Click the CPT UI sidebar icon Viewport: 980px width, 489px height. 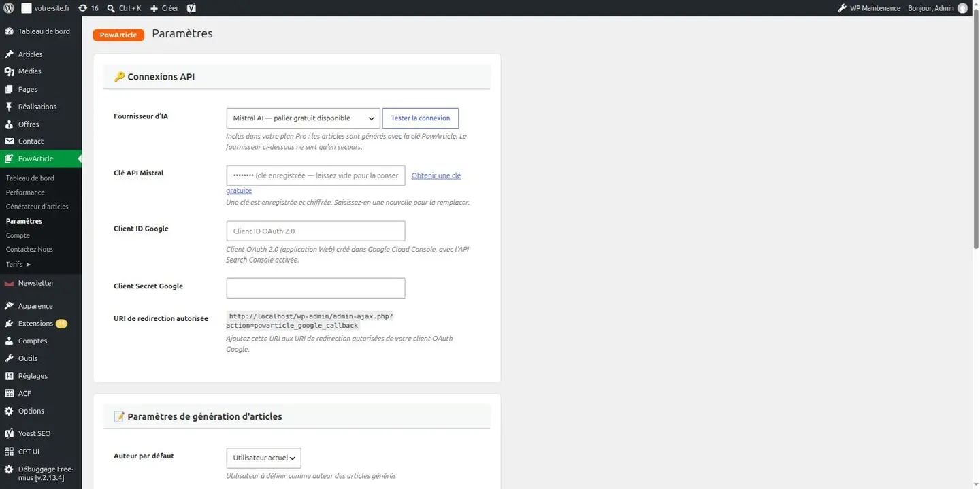pyautogui.click(x=9, y=451)
